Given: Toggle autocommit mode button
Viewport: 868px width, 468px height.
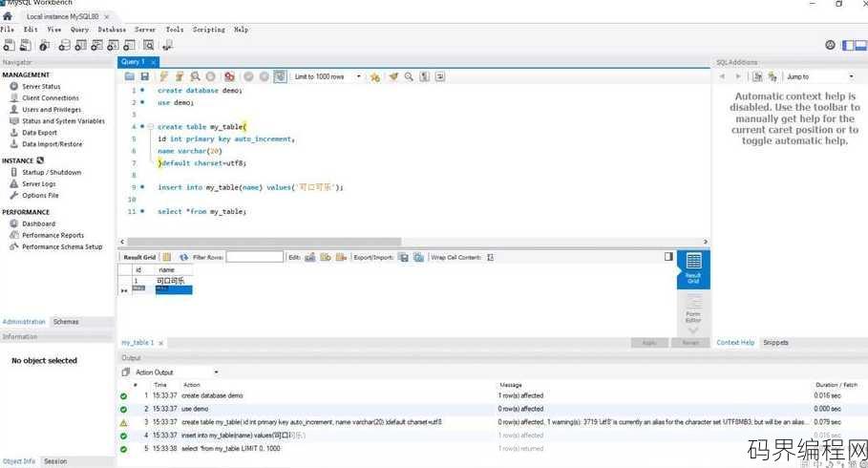Looking at the screenshot, I should click(280, 76).
